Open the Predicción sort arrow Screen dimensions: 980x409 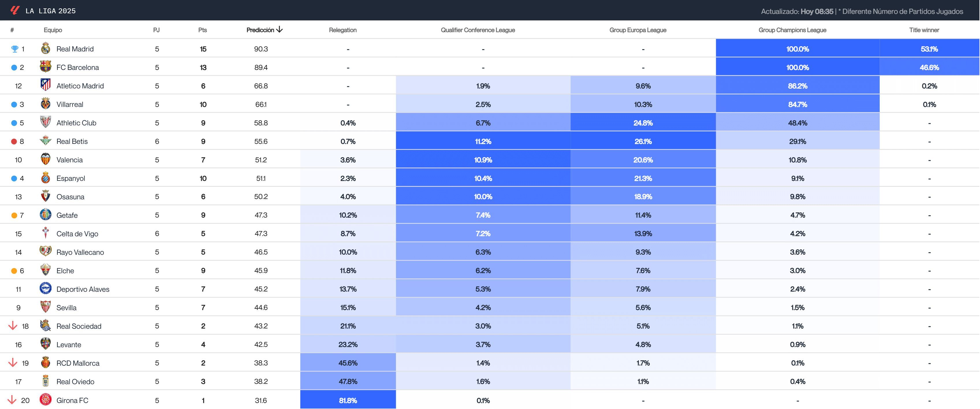tap(280, 30)
